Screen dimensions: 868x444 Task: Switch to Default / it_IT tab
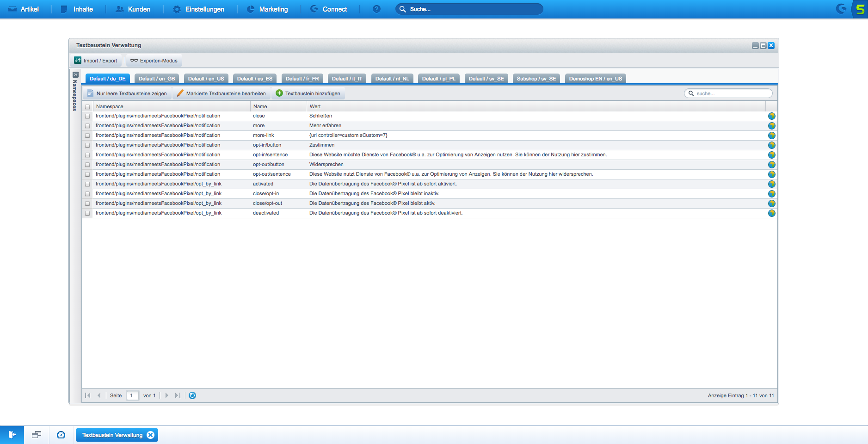click(x=347, y=79)
